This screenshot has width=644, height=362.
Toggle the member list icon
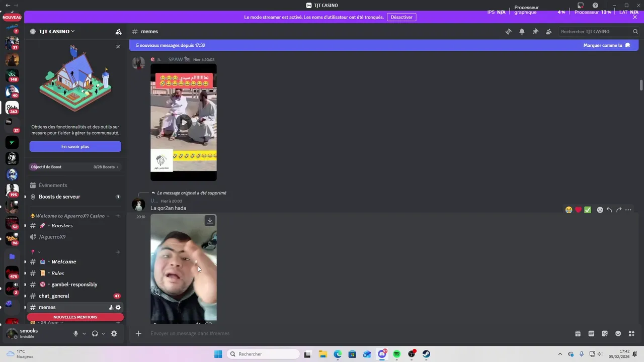coord(548,31)
